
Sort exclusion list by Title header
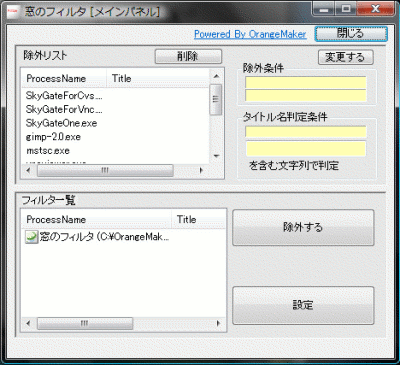coord(158,79)
